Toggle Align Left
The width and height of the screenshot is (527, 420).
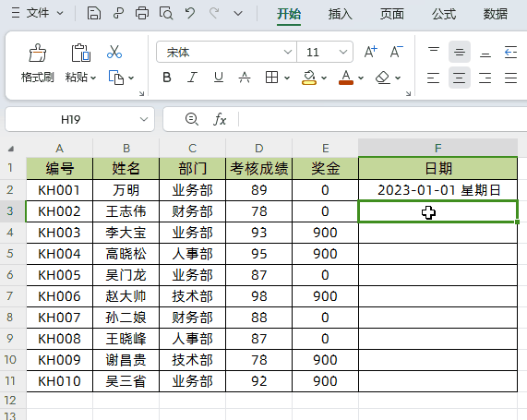pyautogui.click(x=434, y=78)
